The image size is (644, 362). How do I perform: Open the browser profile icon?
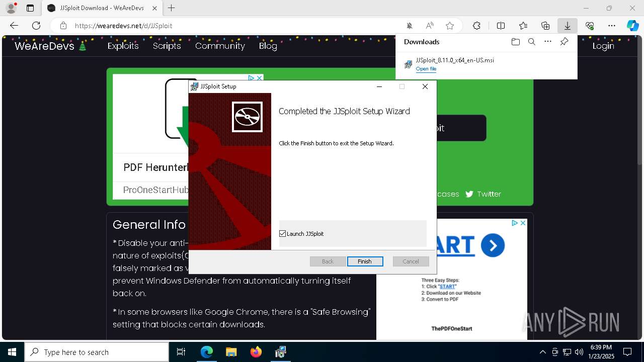11,8
